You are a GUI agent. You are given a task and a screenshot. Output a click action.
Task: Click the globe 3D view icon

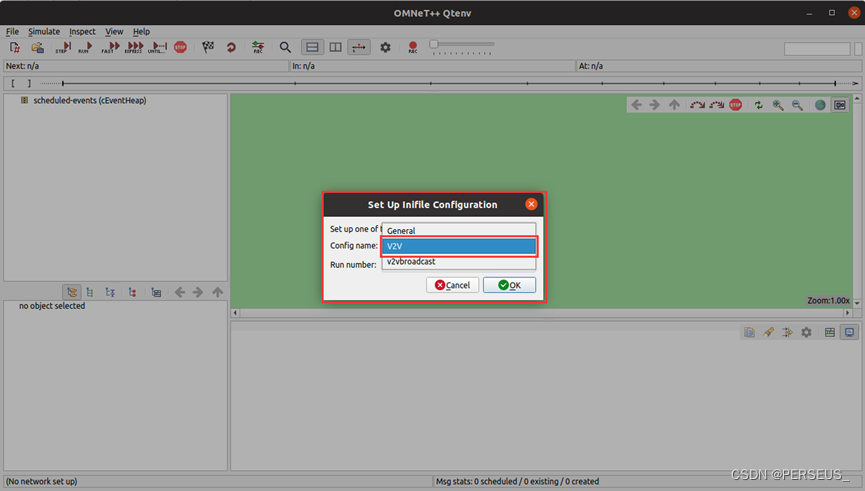(x=820, y=105)
